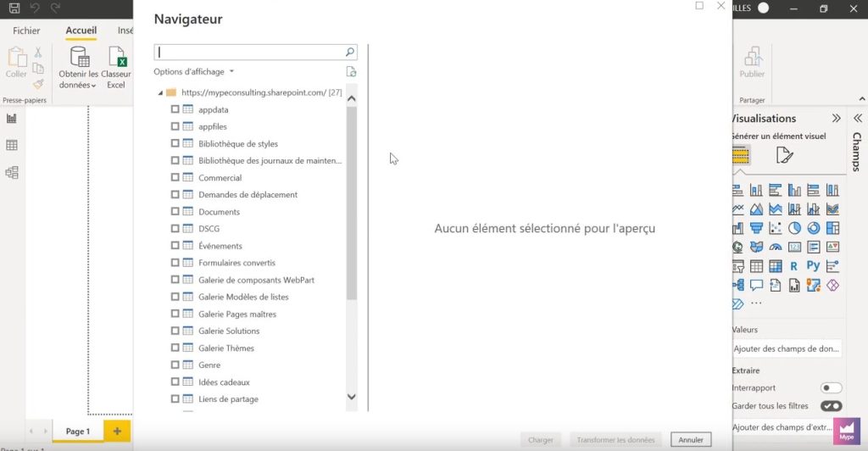Open the Report view from left sidebar
The image size is (868, 451).
pyautogui.click(x=12, y=118)
